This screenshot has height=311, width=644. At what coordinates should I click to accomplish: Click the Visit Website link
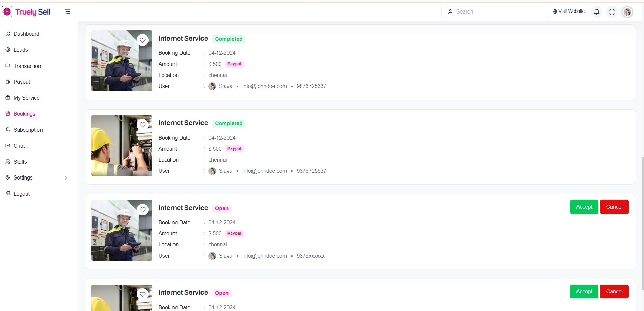pos(571,11)
